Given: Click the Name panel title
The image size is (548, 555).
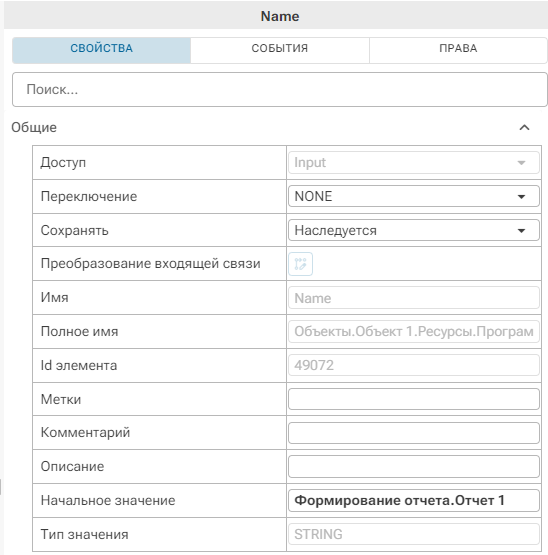Looking at the screenshot, I should pos(280,16).
